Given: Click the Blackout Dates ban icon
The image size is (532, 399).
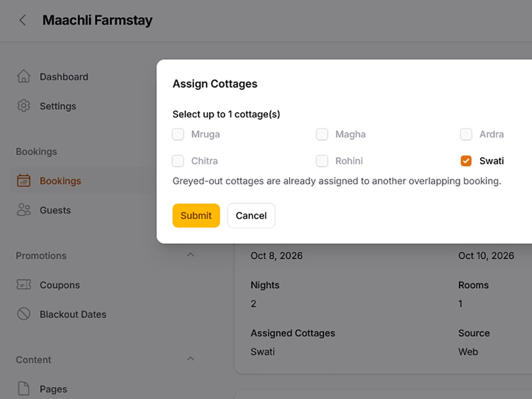Looking at the screenshot, I should click(x=24, y=314).
